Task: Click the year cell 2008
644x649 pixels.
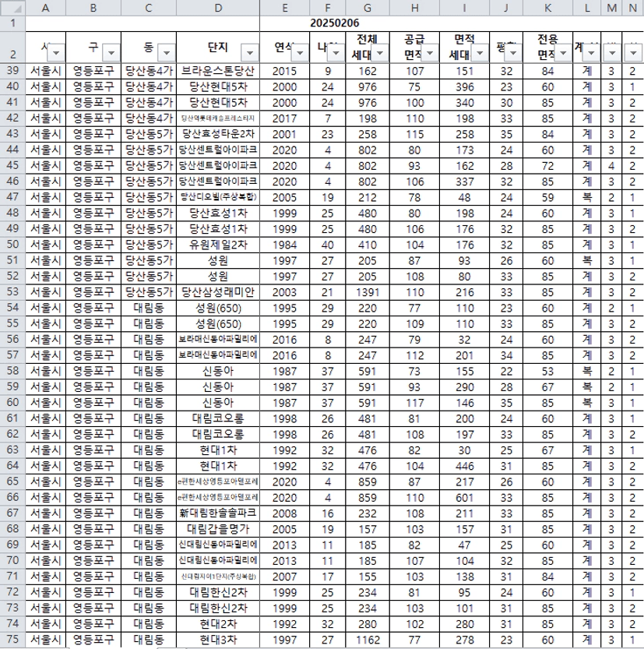Action: [284, 513]
